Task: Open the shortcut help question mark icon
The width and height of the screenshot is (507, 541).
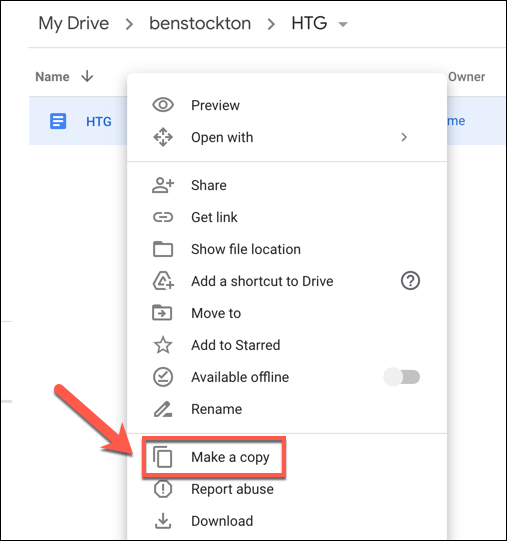Action: coord(410,281)
